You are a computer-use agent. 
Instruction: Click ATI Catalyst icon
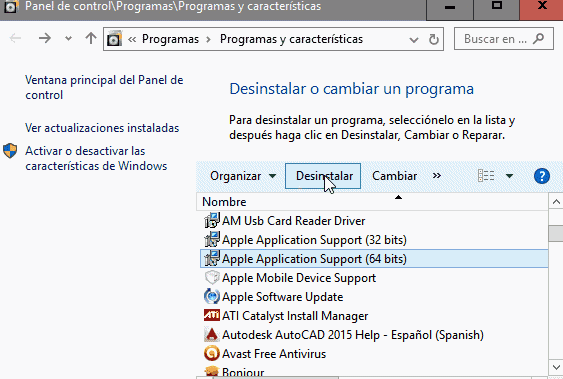pos(212,315)
